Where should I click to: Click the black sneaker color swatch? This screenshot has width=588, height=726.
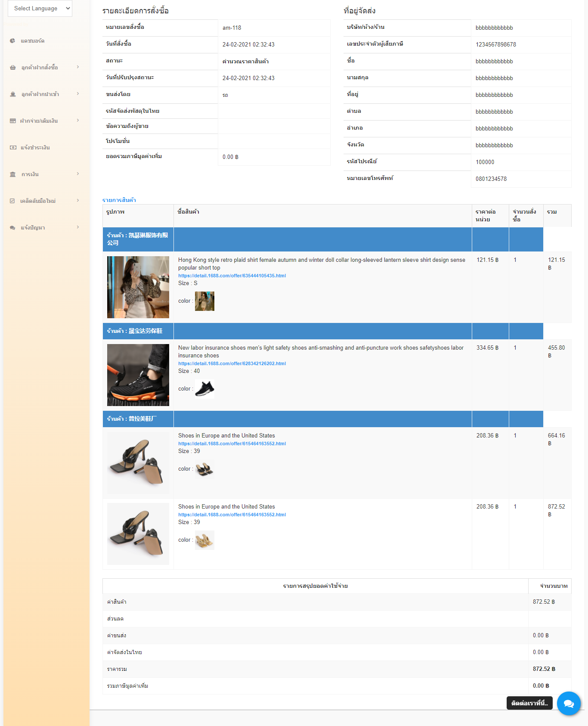click(204, 389)
